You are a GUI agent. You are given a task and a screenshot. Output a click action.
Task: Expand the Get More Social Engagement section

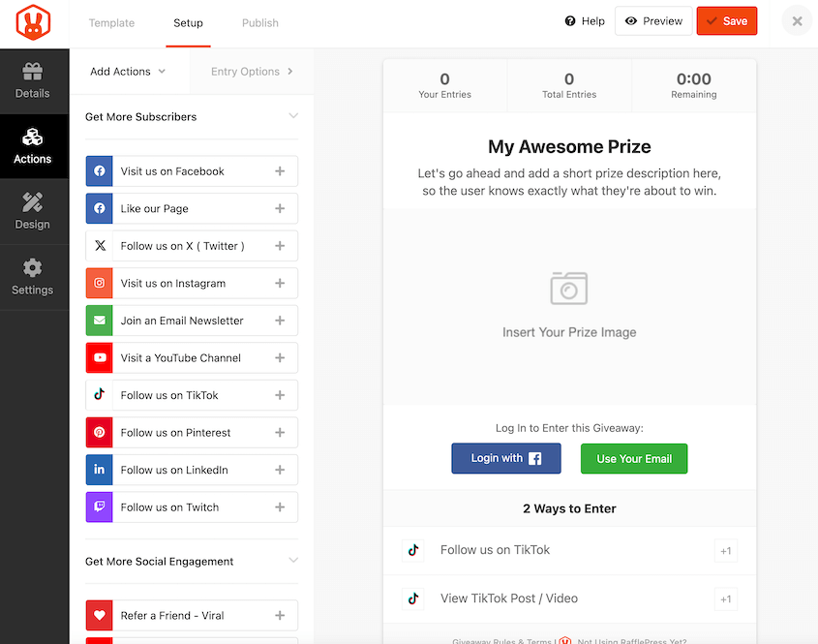[x=293, y=562]
